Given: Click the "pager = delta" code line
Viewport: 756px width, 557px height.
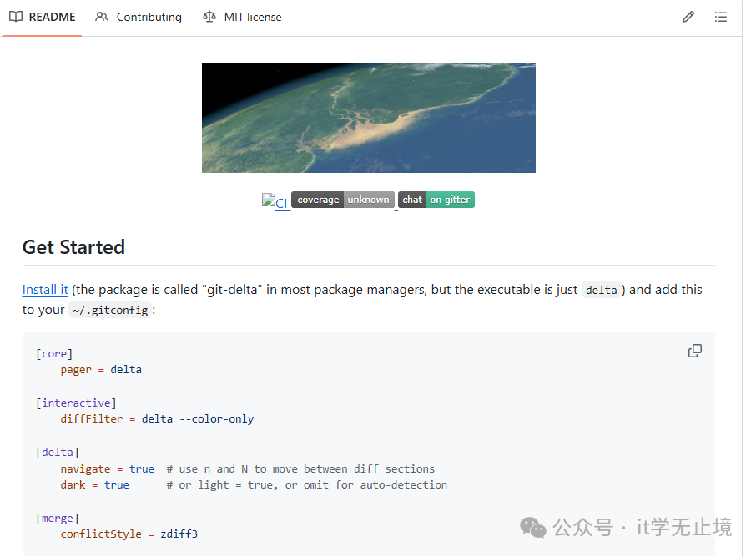Looking at the screenshot, I should coord(101,369).
